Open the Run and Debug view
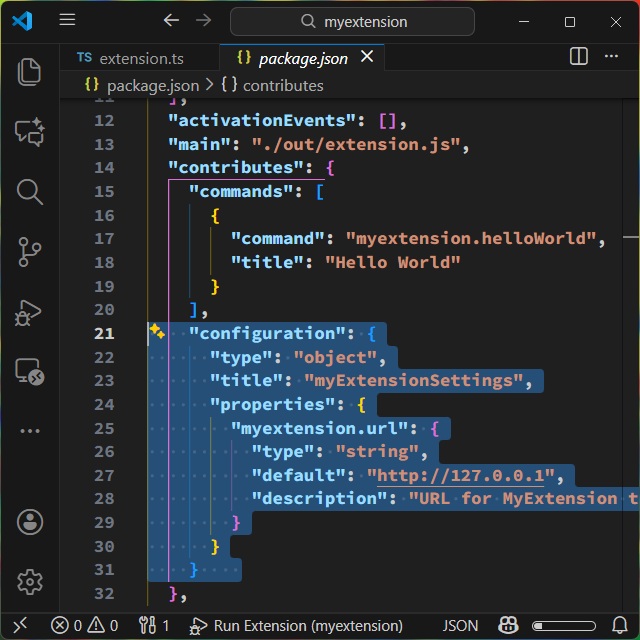This screenshot has height=640, width=640. pos(29,312)
